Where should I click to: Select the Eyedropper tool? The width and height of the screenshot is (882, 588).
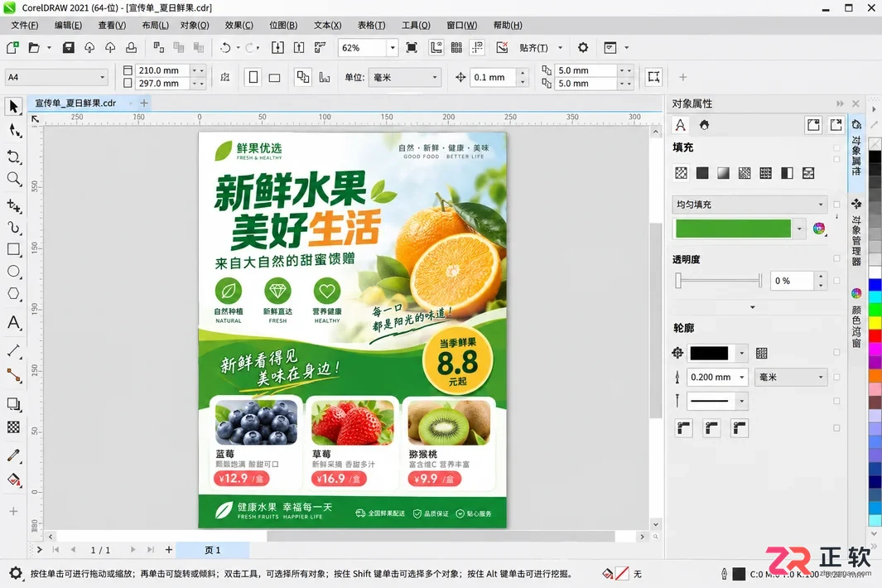(x=14, y=455)
